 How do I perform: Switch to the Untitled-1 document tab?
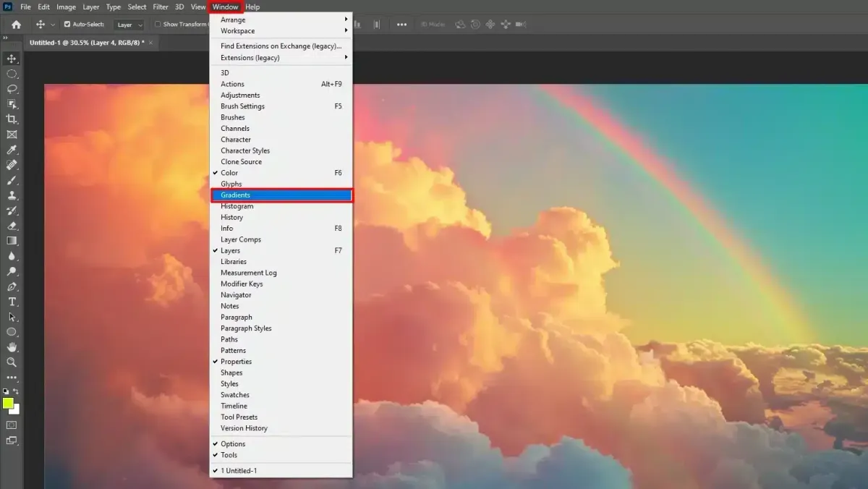[87, 43]
